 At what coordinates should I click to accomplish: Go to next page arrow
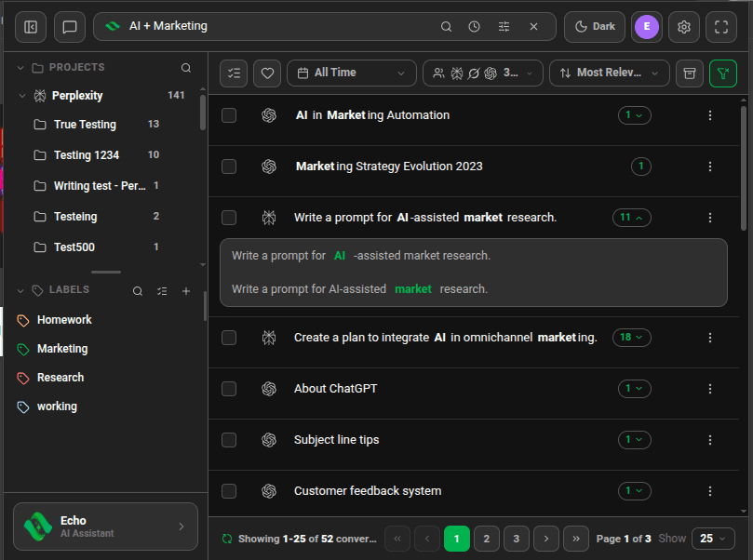[x=546, y=539]
